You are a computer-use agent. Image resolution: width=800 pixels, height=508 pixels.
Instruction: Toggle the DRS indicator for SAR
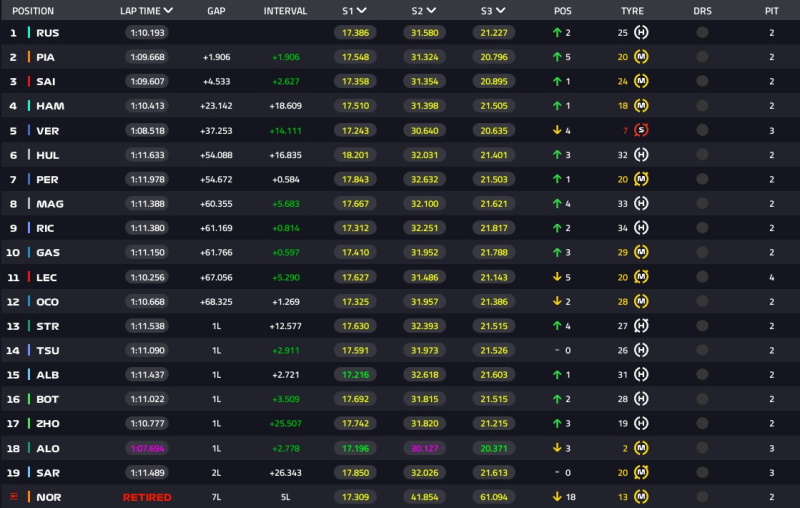[702, 472]
